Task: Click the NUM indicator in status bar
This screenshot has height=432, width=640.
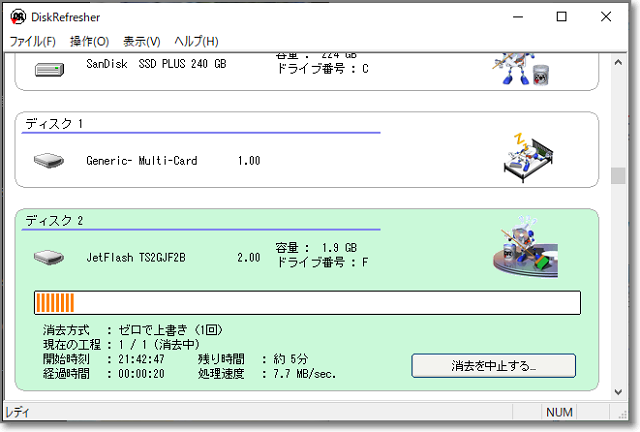Action: coord(560,412)
